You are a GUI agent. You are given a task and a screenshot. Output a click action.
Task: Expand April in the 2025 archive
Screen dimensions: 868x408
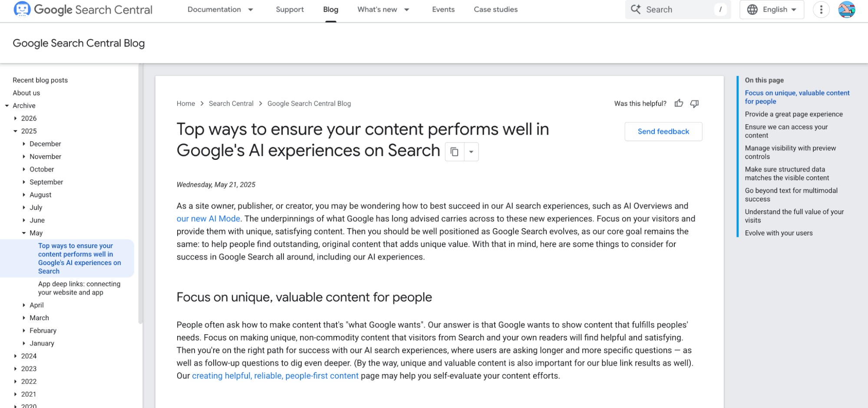click(x=24, y=305)
